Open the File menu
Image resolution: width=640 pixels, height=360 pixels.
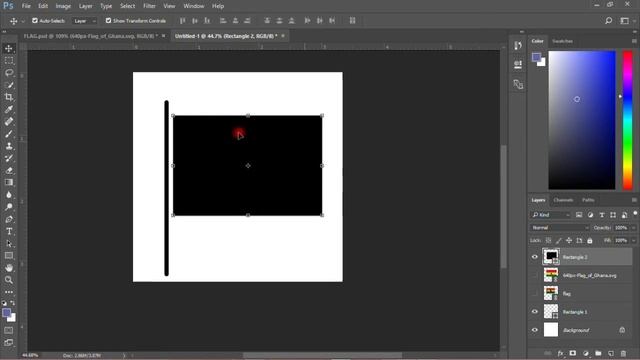pos(26,6)
